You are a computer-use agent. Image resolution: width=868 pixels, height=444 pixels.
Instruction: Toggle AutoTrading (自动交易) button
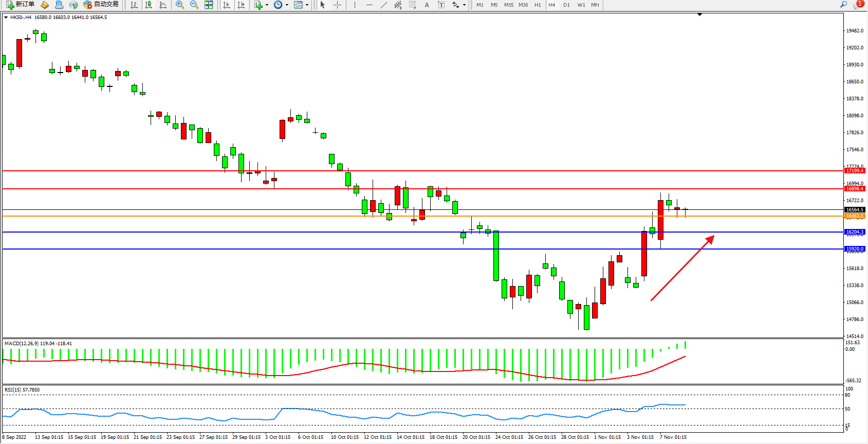[101, 5]
